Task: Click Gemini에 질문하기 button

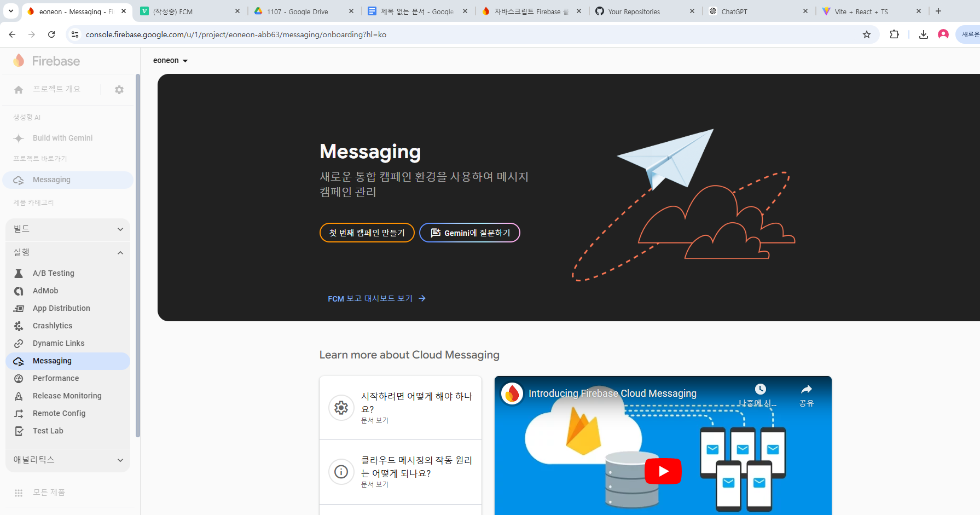Action: pos(469,233)
